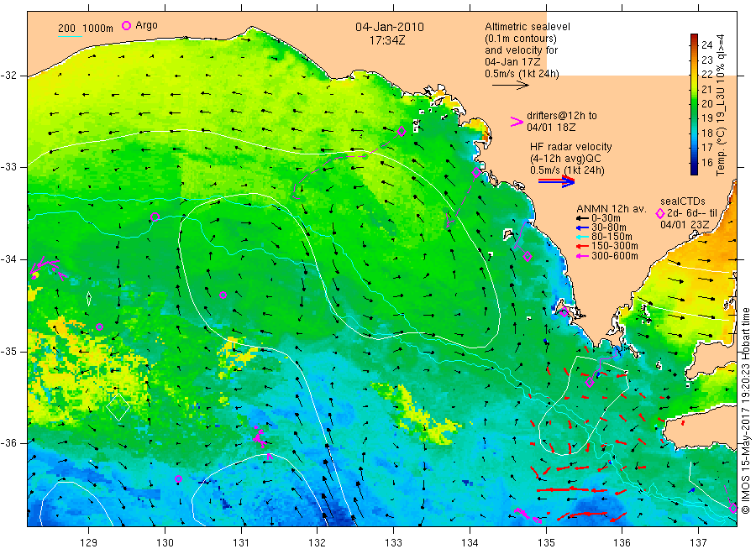Click seal CTD diamond near 137.45°E, 36.7°S

click(x=732, y=508)
